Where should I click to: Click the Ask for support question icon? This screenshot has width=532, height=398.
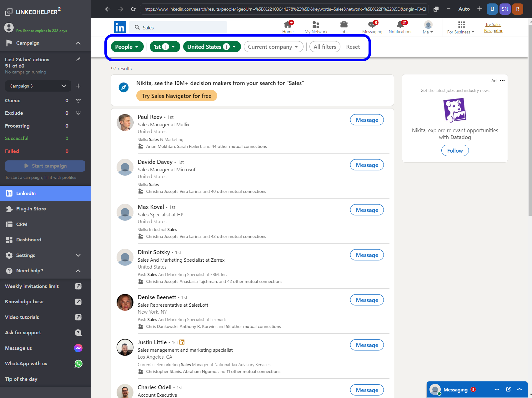(78, 333)
